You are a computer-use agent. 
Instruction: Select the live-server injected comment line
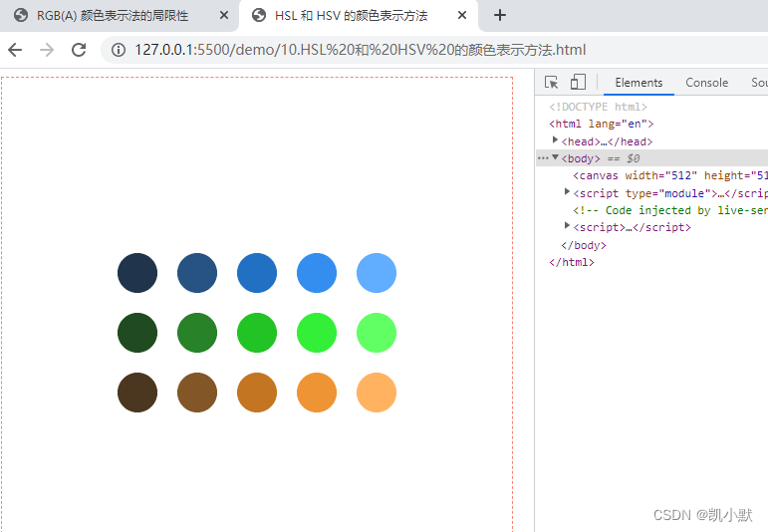670,210
